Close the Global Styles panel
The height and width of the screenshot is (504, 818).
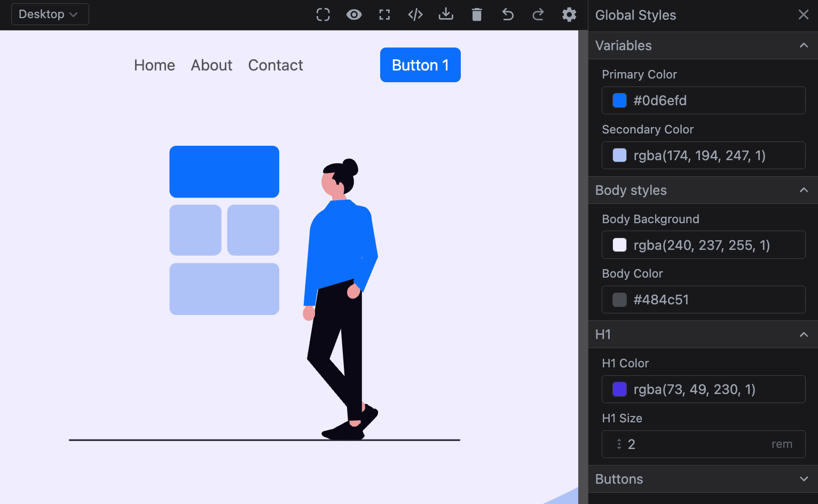pyautogui.click(x=804, y=15)
